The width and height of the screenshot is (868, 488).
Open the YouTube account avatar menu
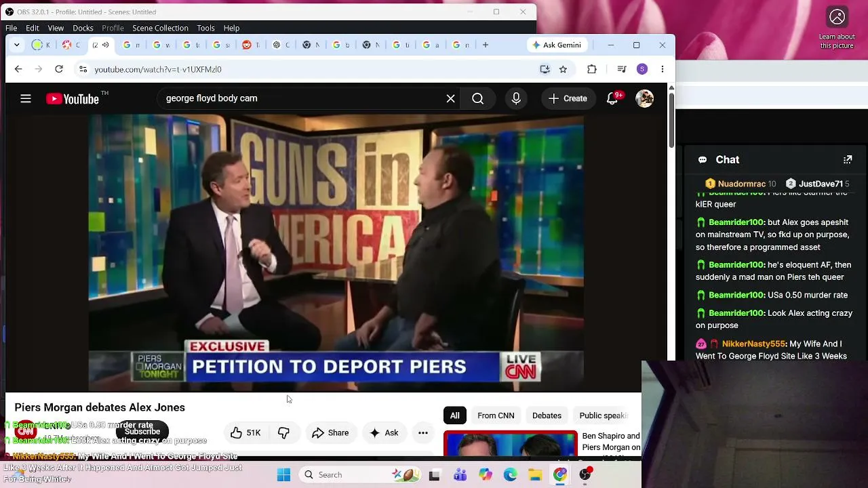click(644, 99)
